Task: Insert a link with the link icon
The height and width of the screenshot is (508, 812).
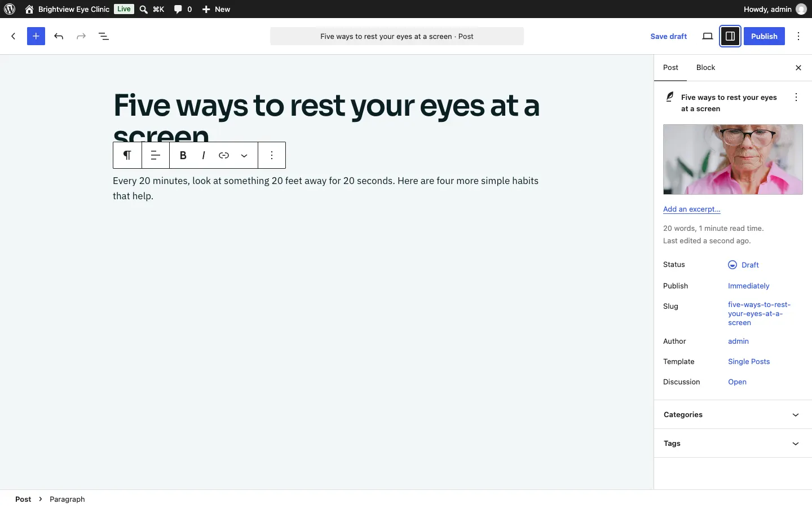Action: click(x=224, y=155)
